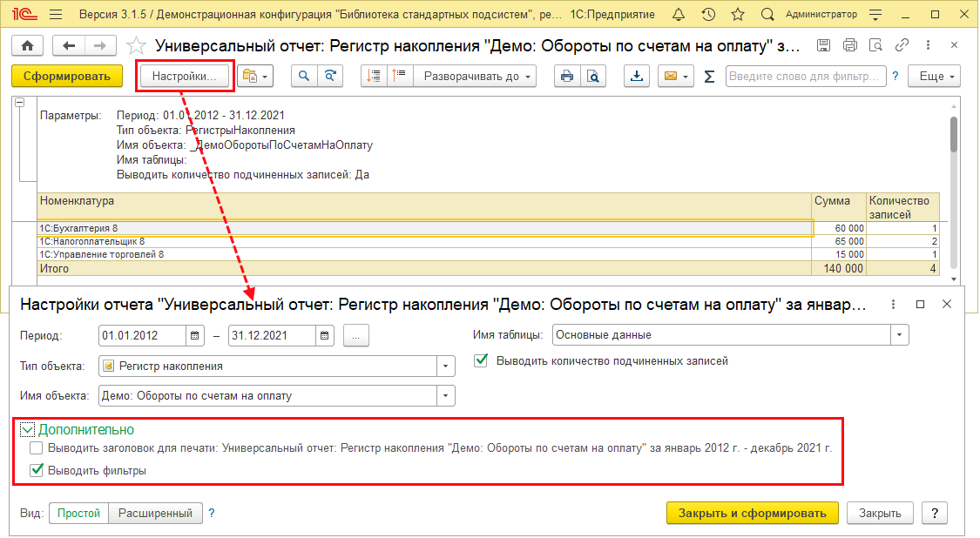Click total sum 140 000 cell
This screenshot has height=538, width=980.
pos(838,269)
